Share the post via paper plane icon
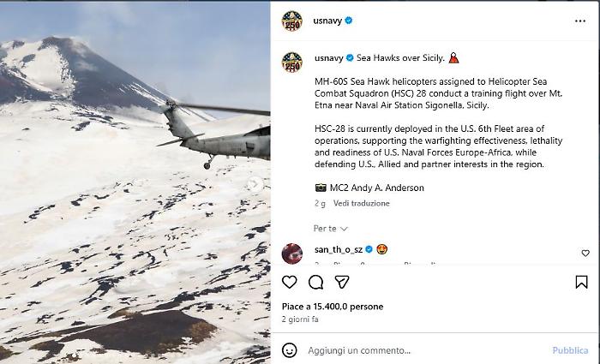The height and width of the screenshot is (364, 600). [342, 282]
